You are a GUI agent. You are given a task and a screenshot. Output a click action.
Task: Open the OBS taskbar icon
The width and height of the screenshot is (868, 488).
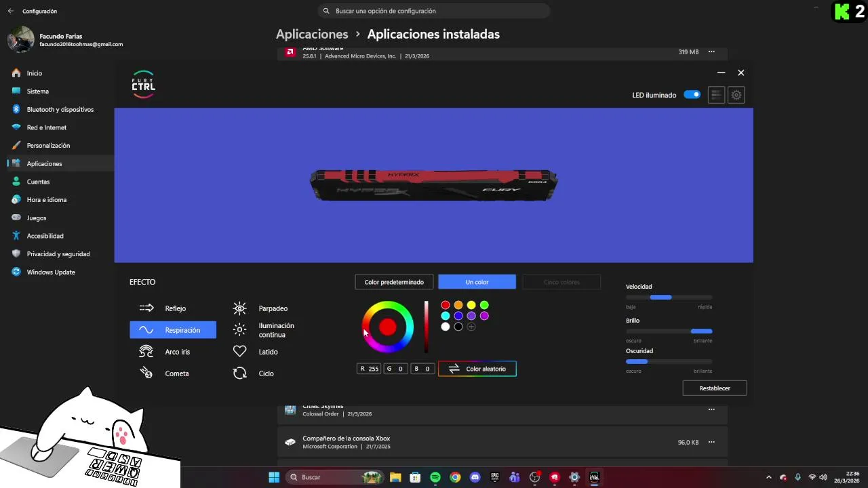click(534, 477)
